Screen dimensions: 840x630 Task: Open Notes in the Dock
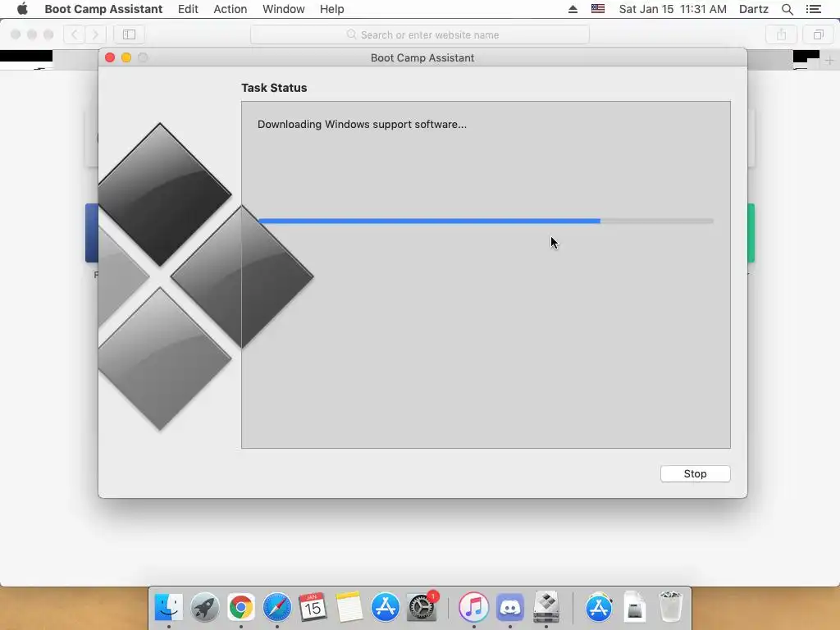click(349, 607)
